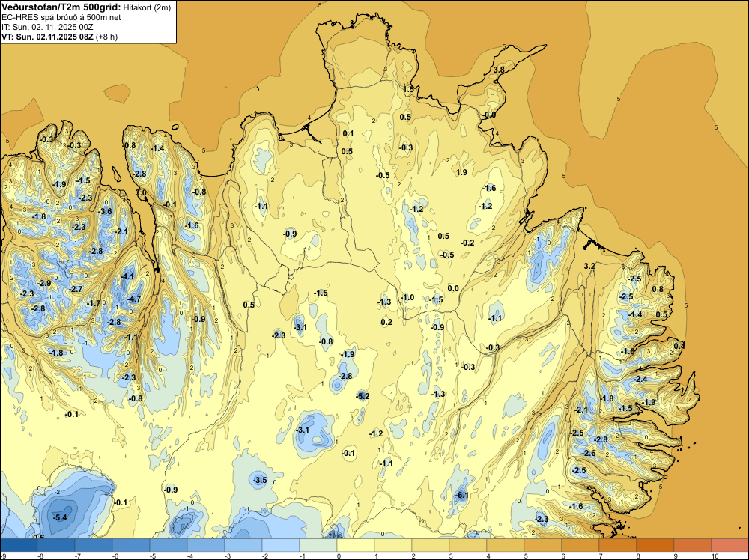Click the -1.0 temperature label
Screen dimensions: 749x560
point(407,297)
